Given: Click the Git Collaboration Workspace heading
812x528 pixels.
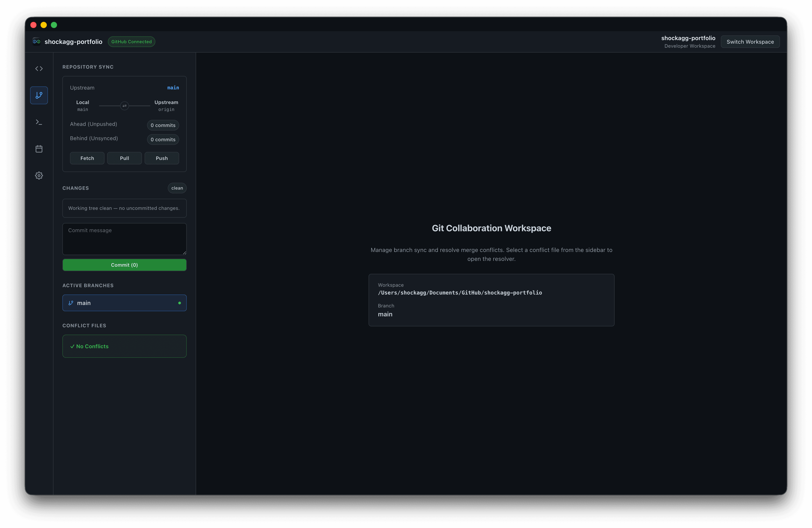Looking at the screenshot, I should [491, 228].
